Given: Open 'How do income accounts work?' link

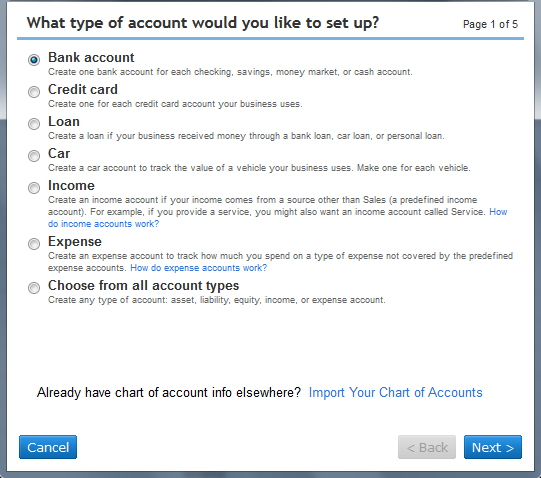Looking at the screenshot, I should click(104, 224).
